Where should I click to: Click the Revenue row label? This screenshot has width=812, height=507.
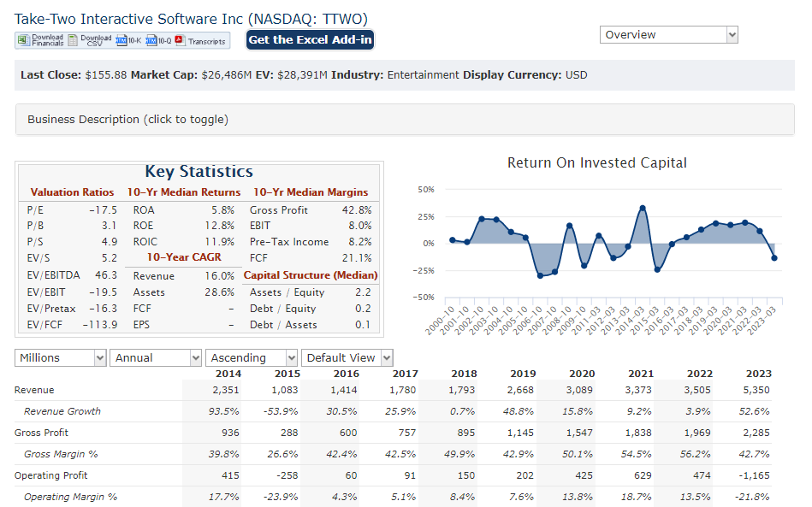[34, 390]
